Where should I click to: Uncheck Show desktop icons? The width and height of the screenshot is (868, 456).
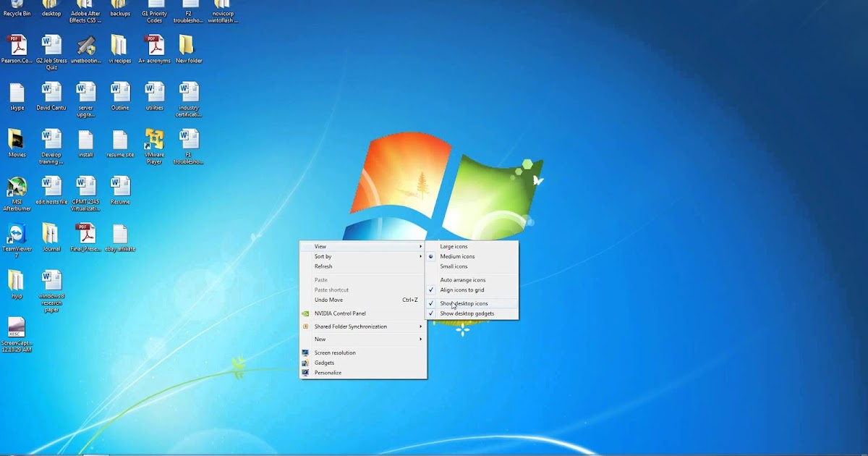pos(465,303)
